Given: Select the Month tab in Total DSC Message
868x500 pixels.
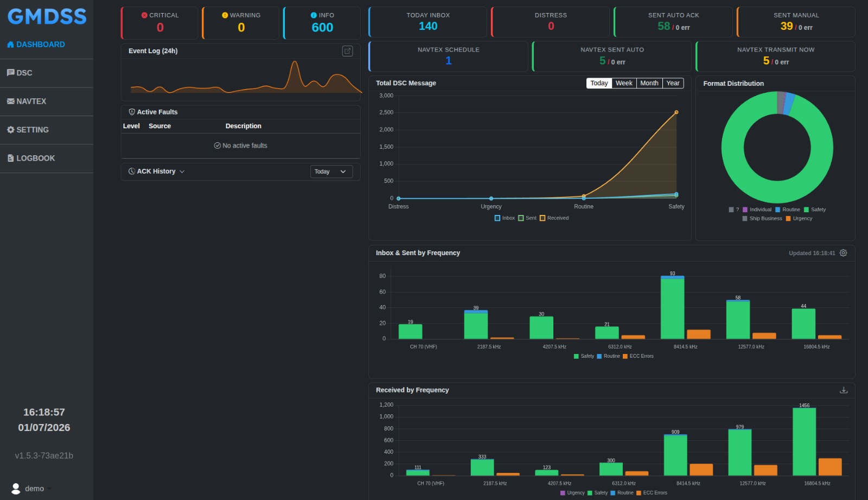Looking at the screenshot, I should 649,83.
